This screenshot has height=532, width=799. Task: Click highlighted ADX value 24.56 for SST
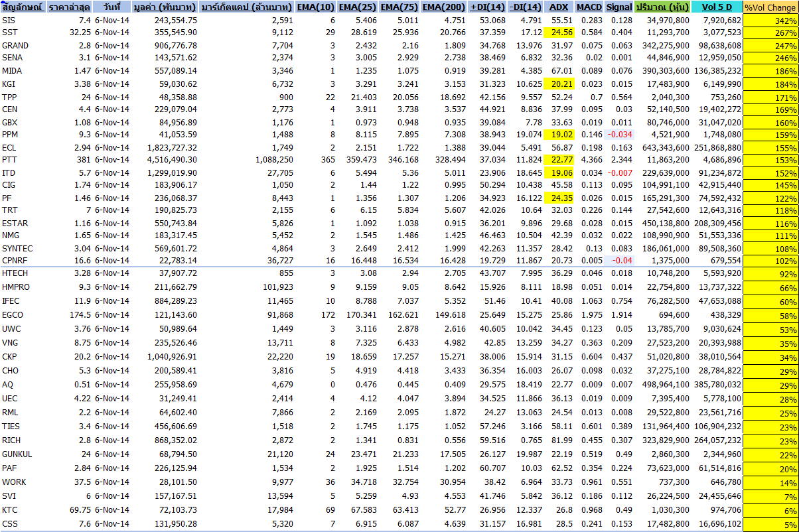pyautogui.click(x=559, y=33)
